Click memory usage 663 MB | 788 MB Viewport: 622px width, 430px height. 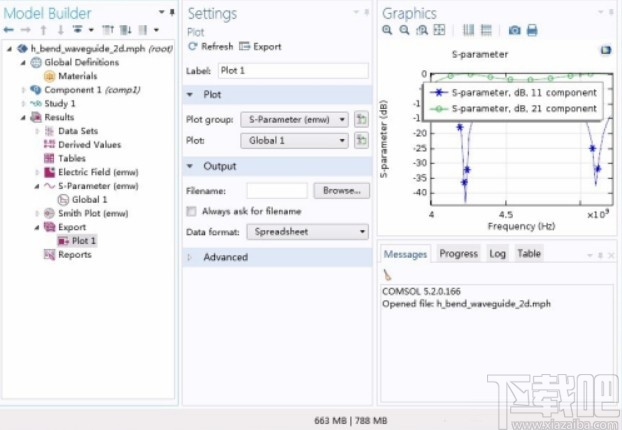(x=350, y=420)
